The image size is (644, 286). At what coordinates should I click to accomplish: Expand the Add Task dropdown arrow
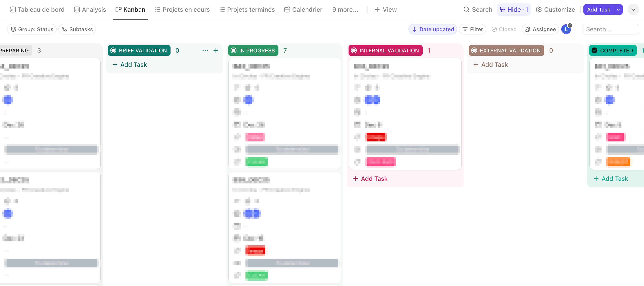[618, 10]
